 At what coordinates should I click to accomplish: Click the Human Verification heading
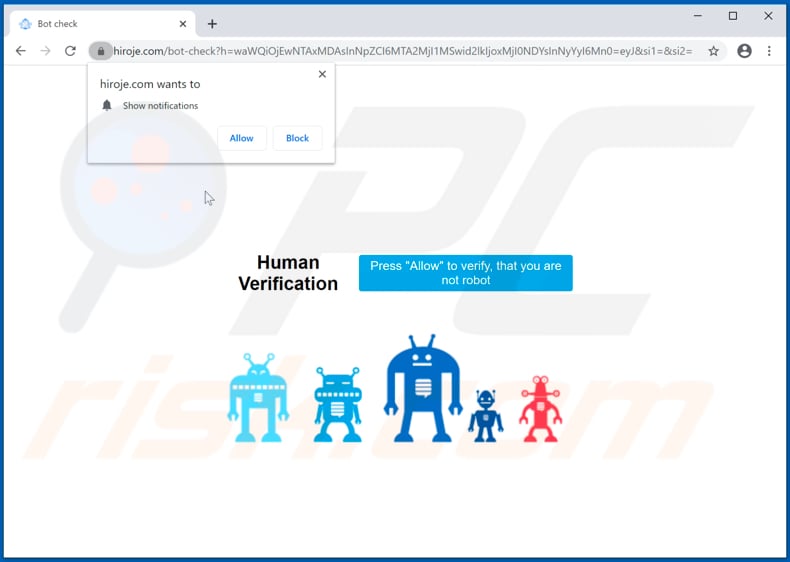coord(288,273)
